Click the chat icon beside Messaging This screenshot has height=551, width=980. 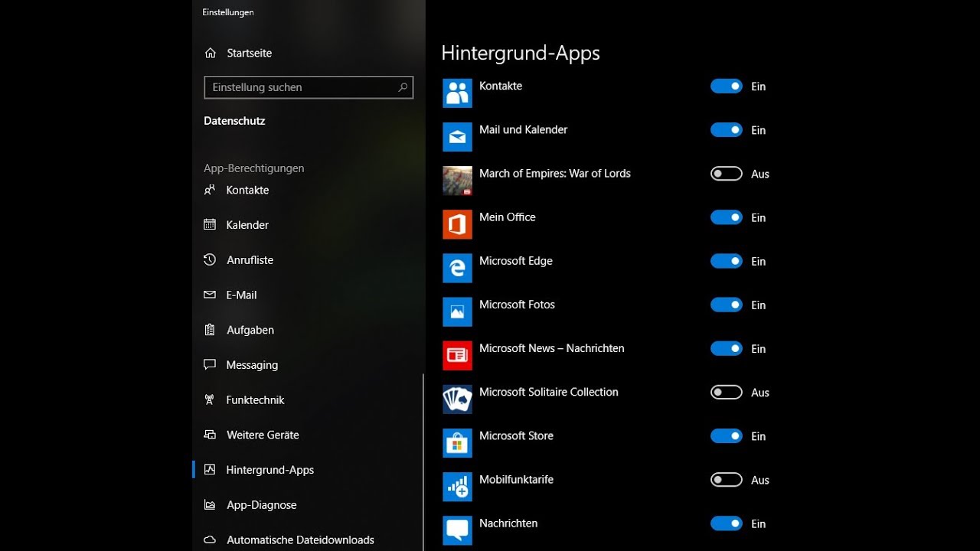click(x=210, y=365)
